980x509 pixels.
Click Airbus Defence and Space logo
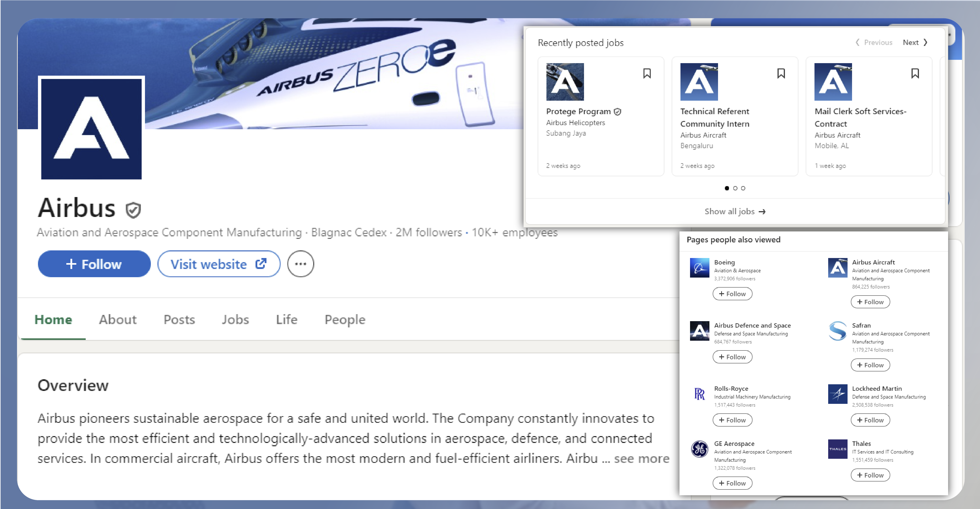699,331
